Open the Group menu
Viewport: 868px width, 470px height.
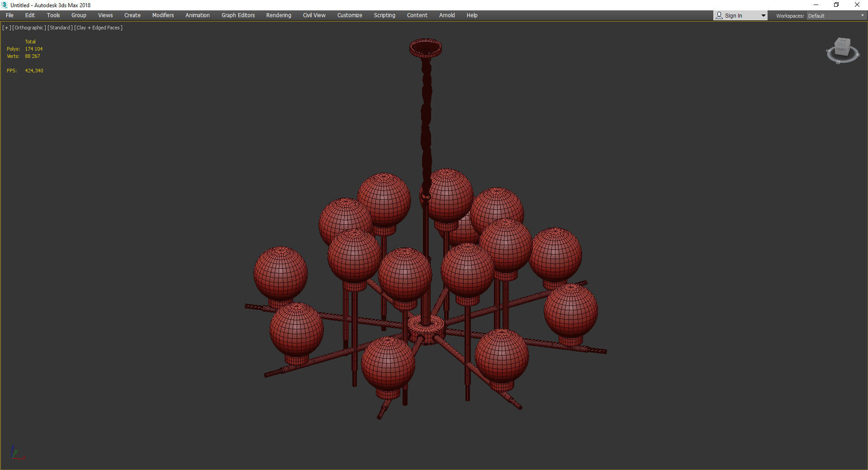pos(79,15)
